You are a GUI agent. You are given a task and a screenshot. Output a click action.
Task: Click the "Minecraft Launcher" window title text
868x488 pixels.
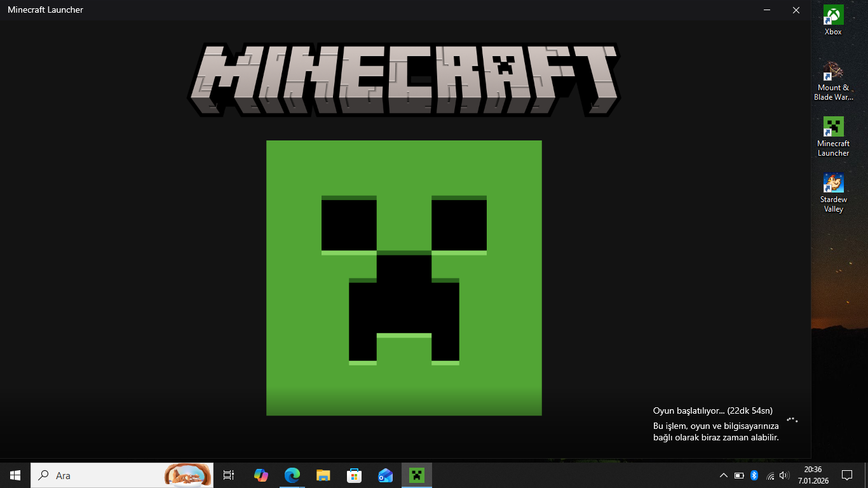pos(45,10)
